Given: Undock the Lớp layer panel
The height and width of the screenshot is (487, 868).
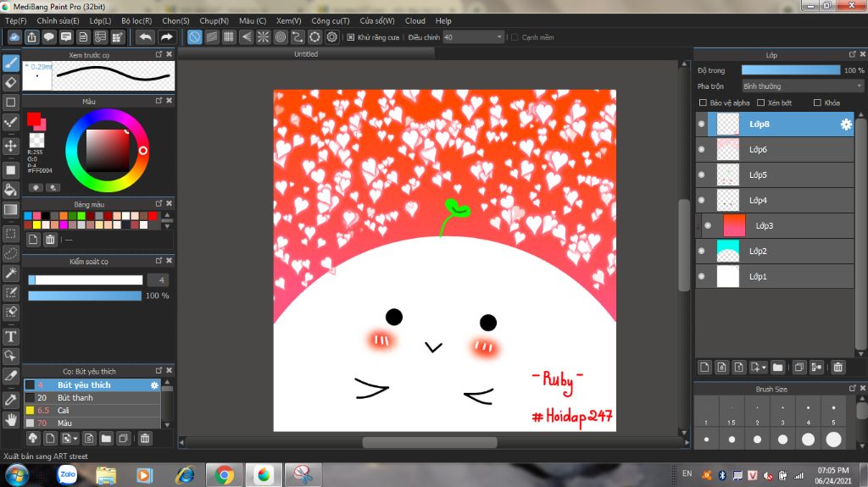Looking at the screenshot, I should coord(852,54).
